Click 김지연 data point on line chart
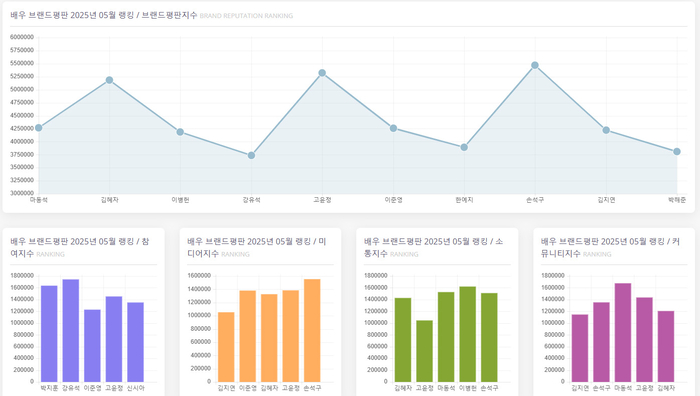The height and width of the screenshot is (396, 700). [606, 130]
